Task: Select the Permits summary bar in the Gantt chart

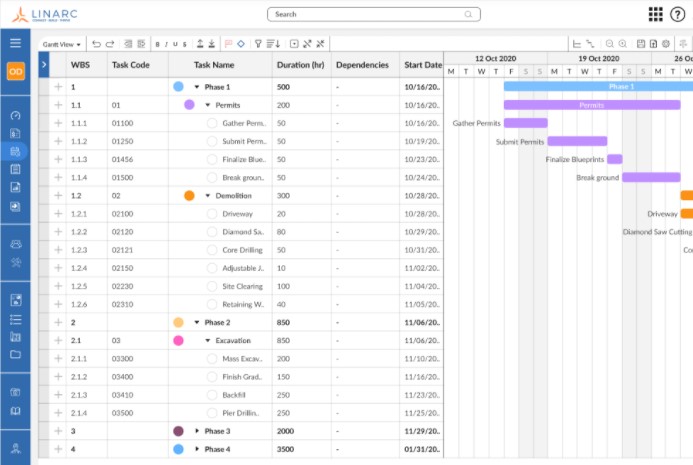Action: click(592, 105)
